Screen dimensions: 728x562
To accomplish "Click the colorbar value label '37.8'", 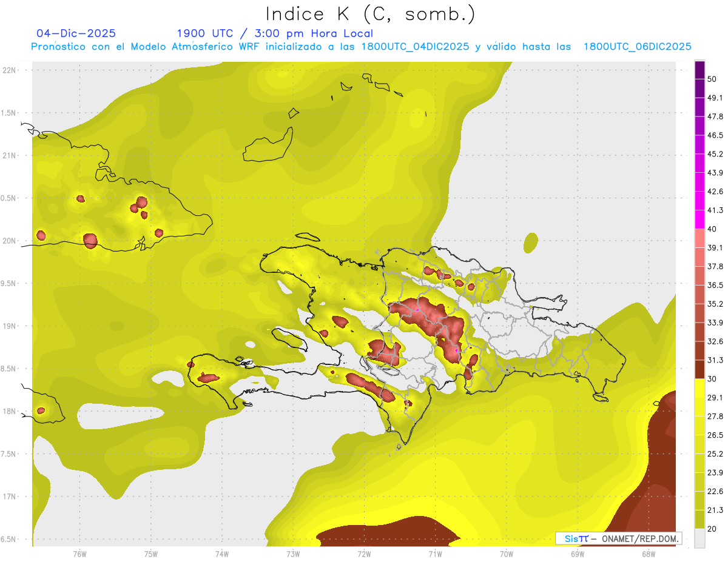I will point(715,267).
